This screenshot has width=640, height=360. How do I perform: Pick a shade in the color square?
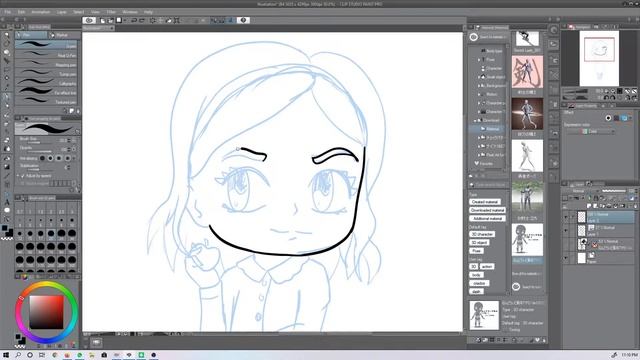(46, 312)
